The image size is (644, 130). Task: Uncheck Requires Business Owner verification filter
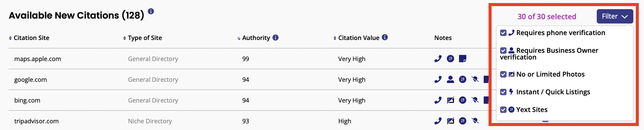(x=503, y=51)
